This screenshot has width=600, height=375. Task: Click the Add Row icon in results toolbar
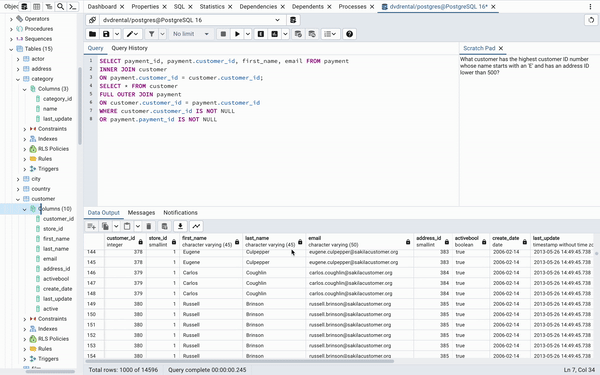click(91, 226)
